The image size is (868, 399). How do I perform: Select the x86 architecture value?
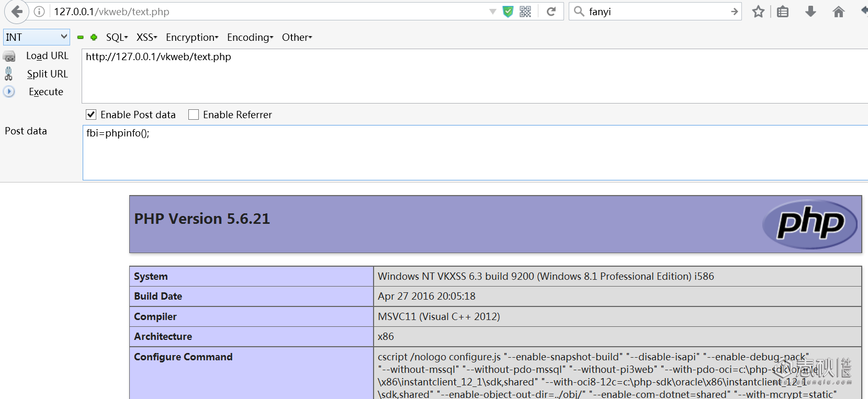point(386,336)
